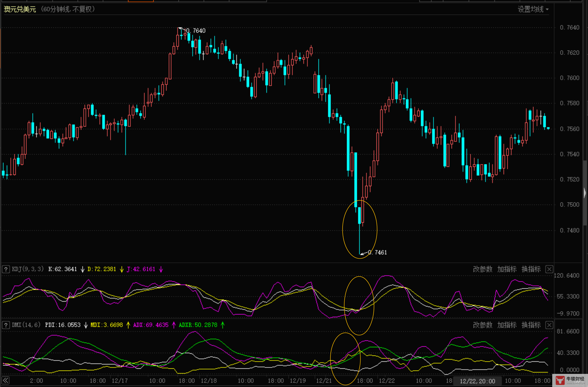Click 换指标 in the KDJ panel
The width and height of the screenshot is (588, 387).
pyautogui.click(x=531, y=269)
